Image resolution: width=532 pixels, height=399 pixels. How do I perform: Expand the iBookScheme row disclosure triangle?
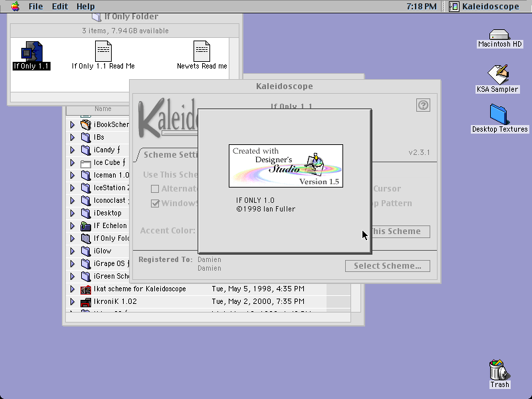[72, 124]
